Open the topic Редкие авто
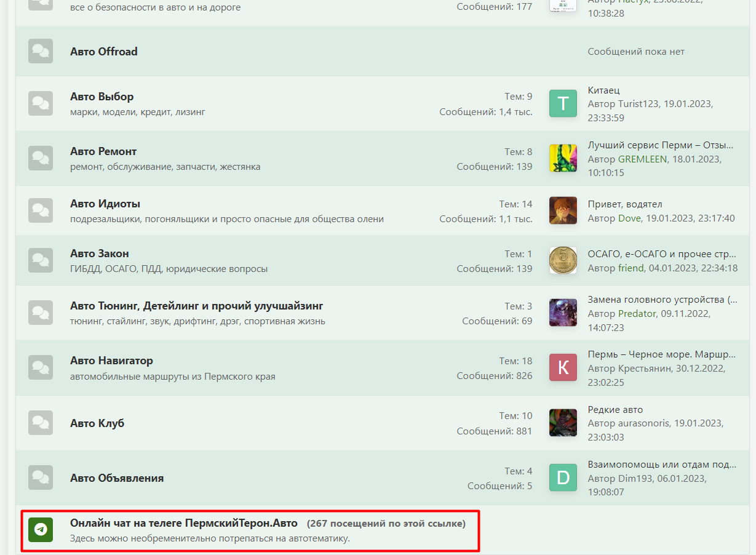The image size is (756, 555). [615, 410]
